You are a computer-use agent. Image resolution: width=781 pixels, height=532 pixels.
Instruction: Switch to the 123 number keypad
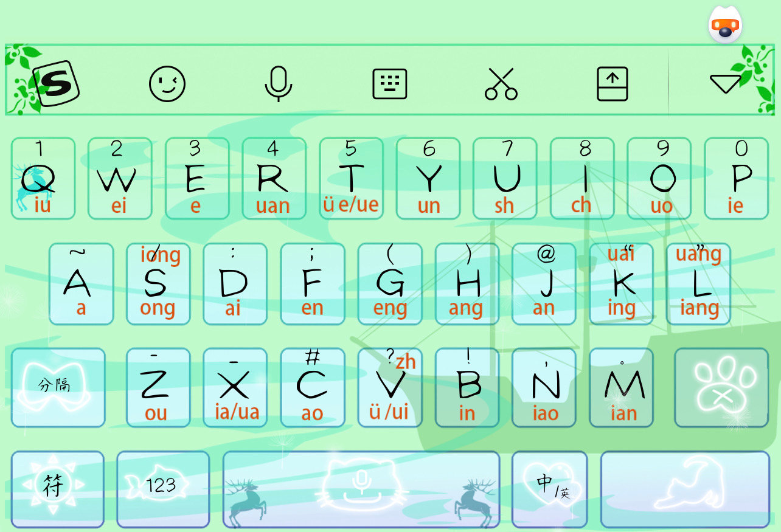click(162, 489)
